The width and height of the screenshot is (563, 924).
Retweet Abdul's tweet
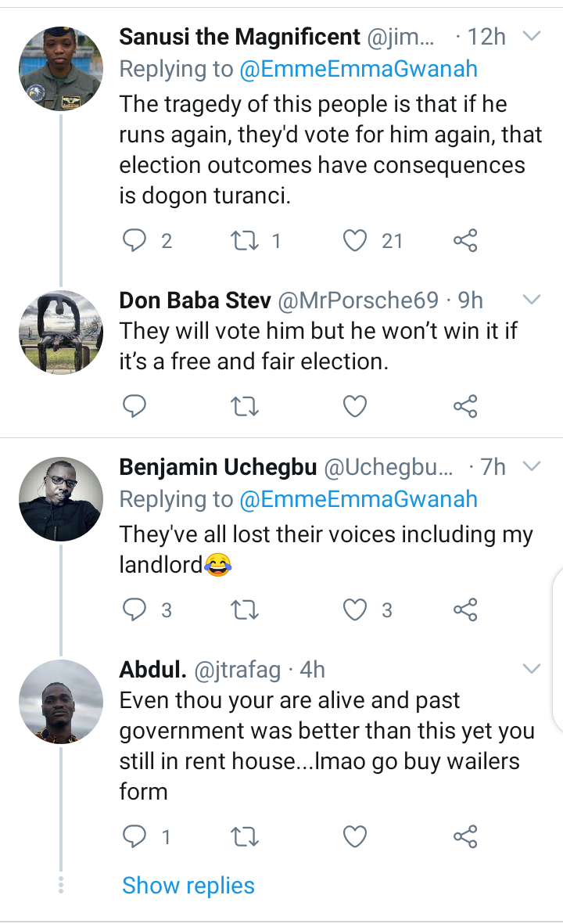245,836
